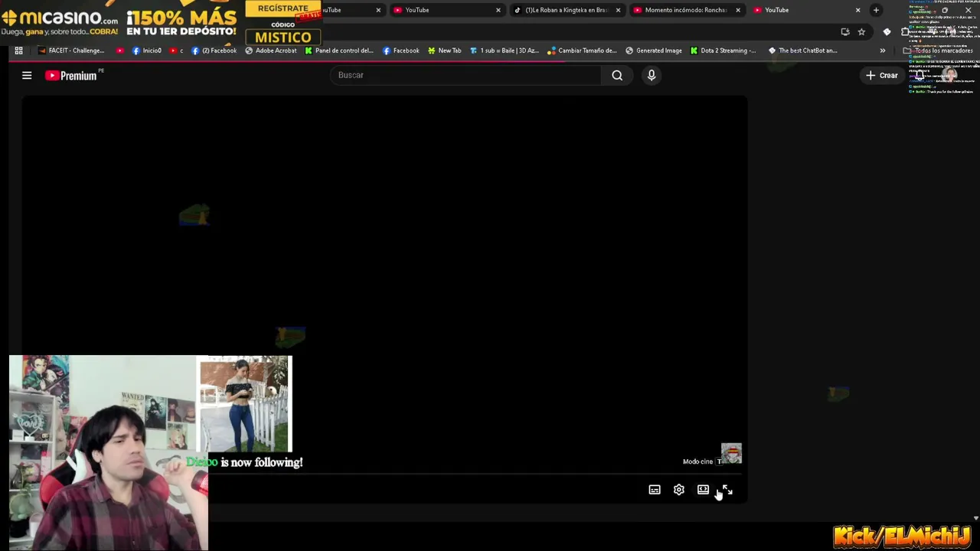Click the channel watermark thumbnail in player
The height and width of the screenshot is (551, 980).
click(731, 454)
